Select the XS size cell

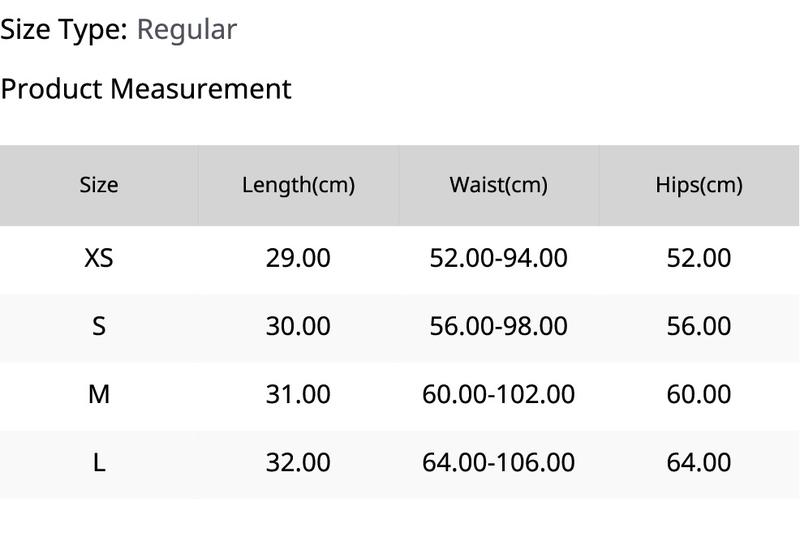(99, 258)
